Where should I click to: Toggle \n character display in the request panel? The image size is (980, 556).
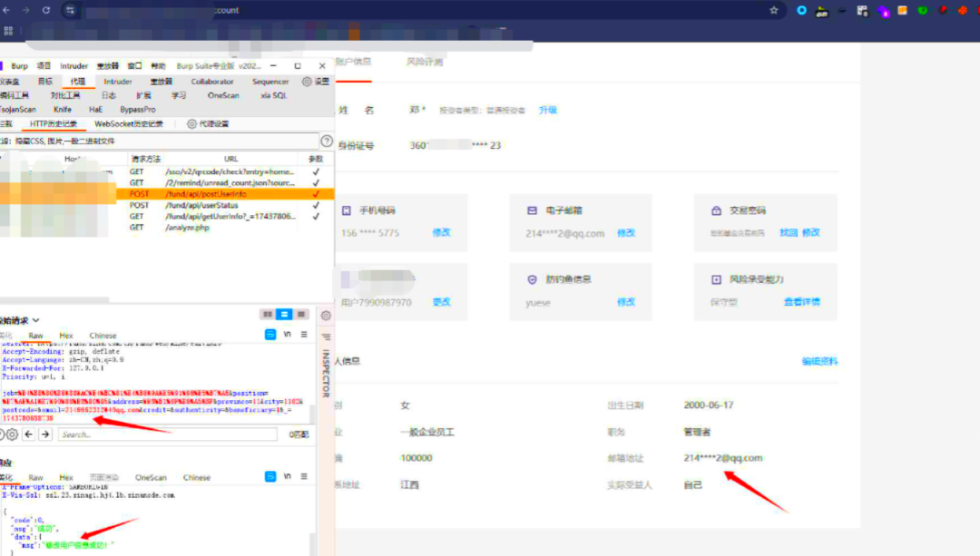tap(288, 334)
